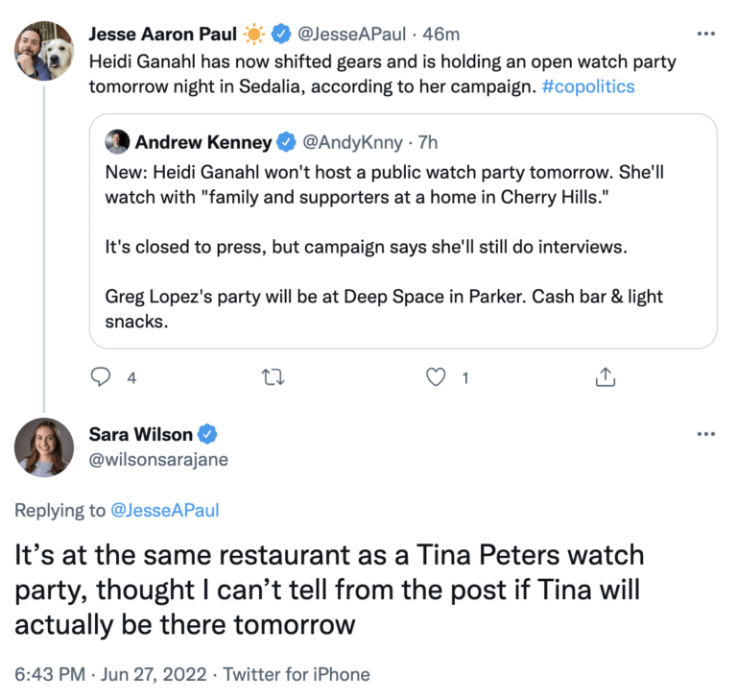Click the reply icon under Jesse's tweet
This screenshot has height=700, width=737.
102,377
